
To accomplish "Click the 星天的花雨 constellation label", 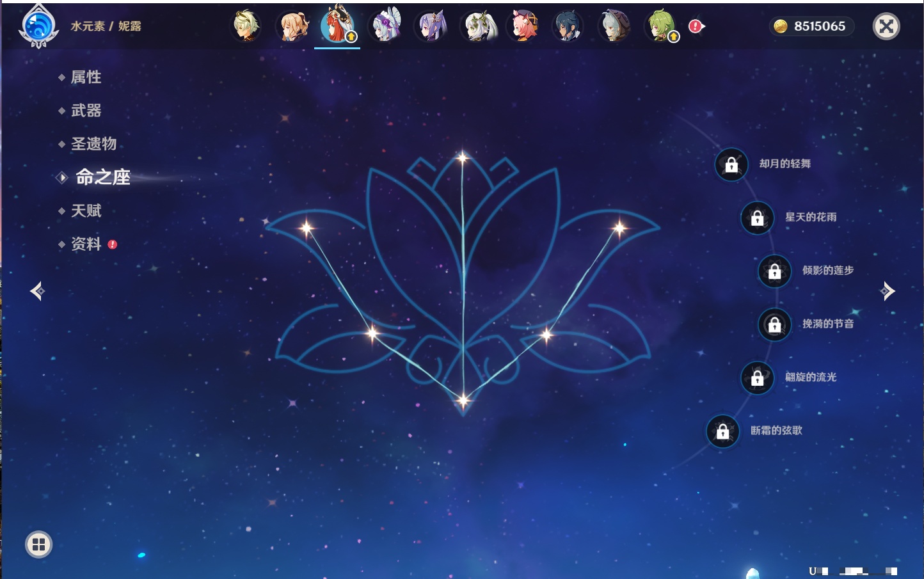I will tap(811, 217).
